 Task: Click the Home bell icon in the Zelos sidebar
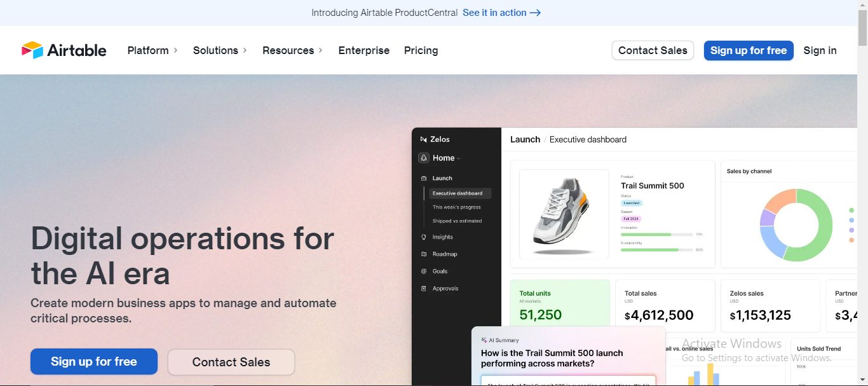(424, 158)
